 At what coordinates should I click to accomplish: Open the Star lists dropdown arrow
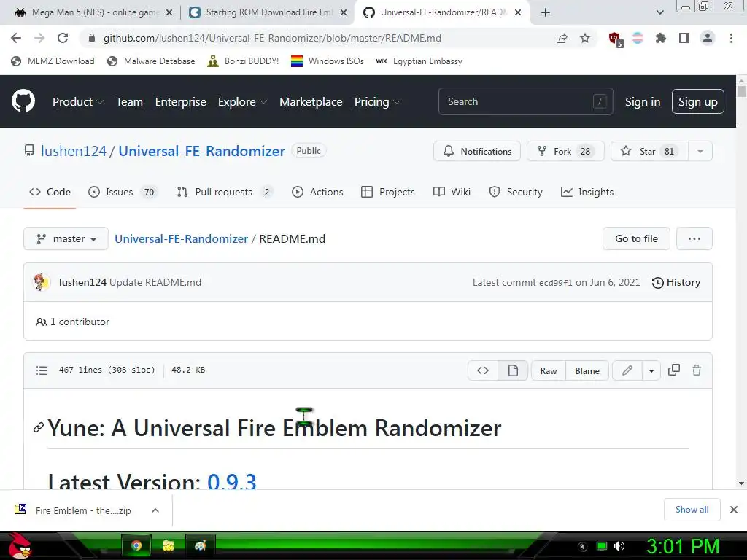point(700,152)
